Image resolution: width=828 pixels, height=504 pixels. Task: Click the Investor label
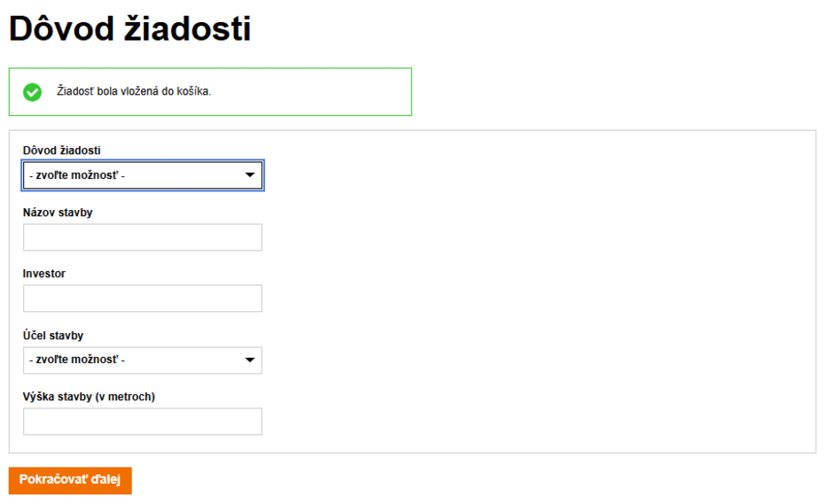pyautogui.click(x=43, y=274)
